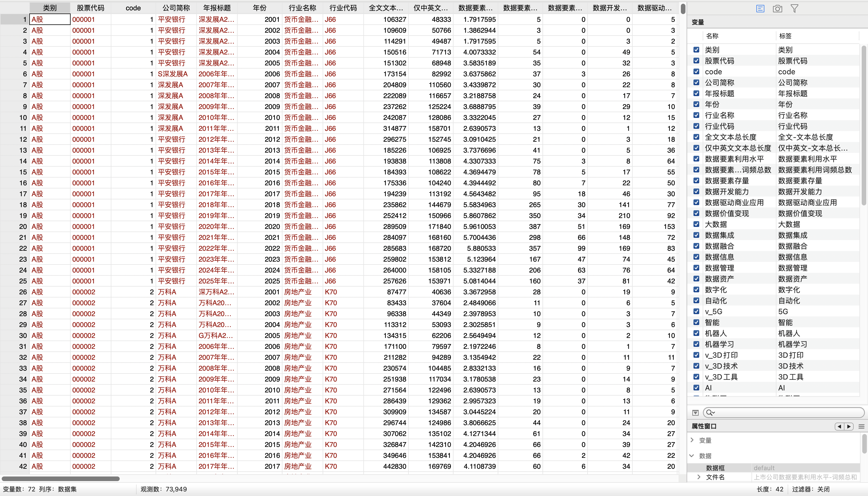Open the snapshots camera icon

pos(777,9)
